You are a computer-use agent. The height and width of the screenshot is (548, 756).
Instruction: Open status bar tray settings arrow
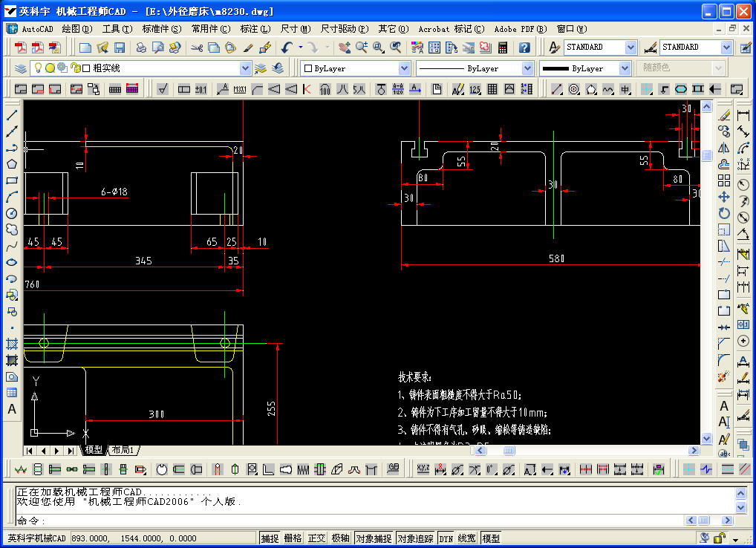tap(735, 540)
